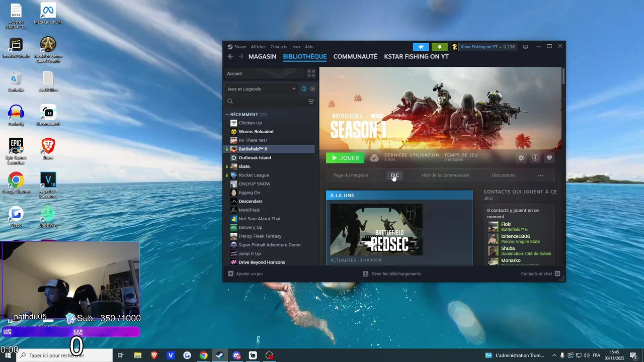Image resolution: width=644 pixels, height=362 pixels.
Task: Switch to Big Picture mode monitor icon
Action: 525,47
